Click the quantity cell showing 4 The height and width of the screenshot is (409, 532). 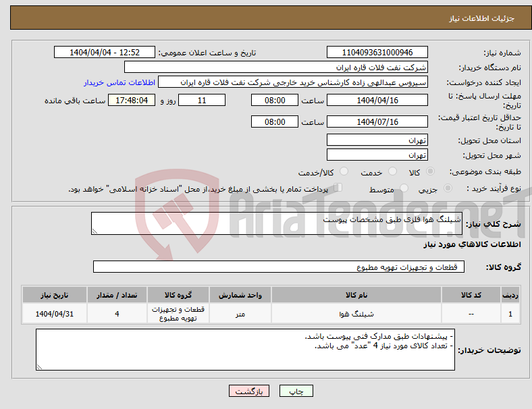[117, 314]
